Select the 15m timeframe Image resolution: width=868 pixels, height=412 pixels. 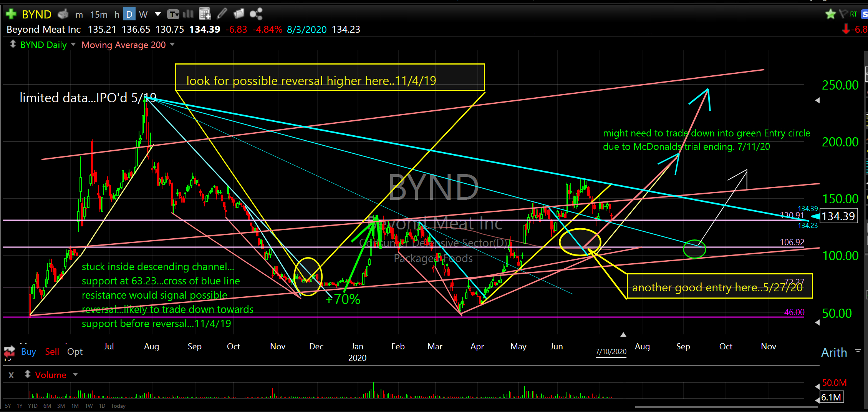tap(99, 15)
